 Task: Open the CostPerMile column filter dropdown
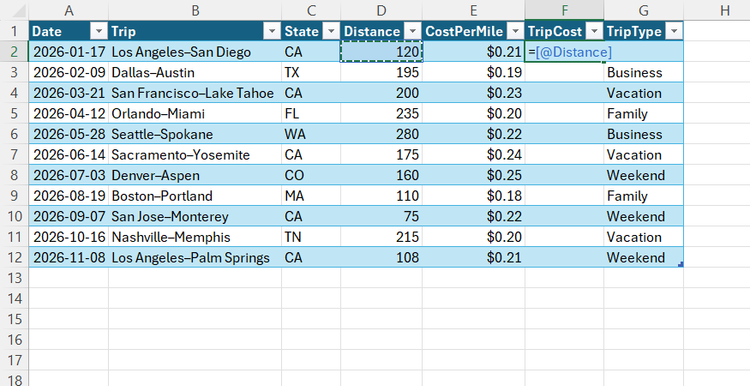pyautogui.click(x=515, y=32)
